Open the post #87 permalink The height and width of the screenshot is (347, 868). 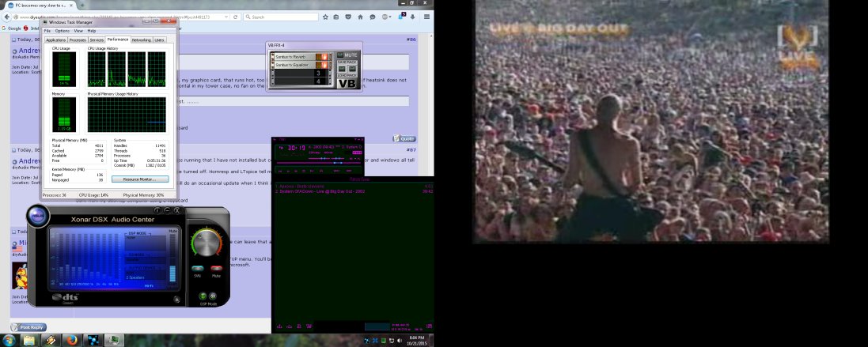[411, 150]
